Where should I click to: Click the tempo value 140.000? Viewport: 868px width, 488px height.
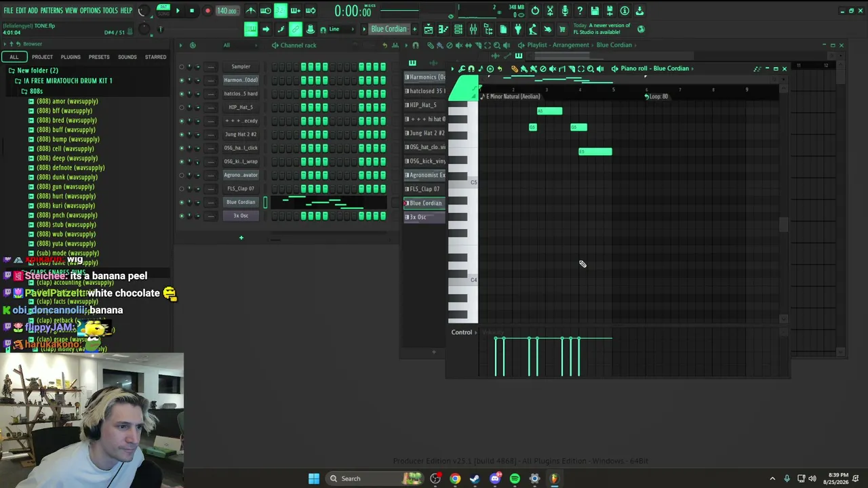(226, 11)
